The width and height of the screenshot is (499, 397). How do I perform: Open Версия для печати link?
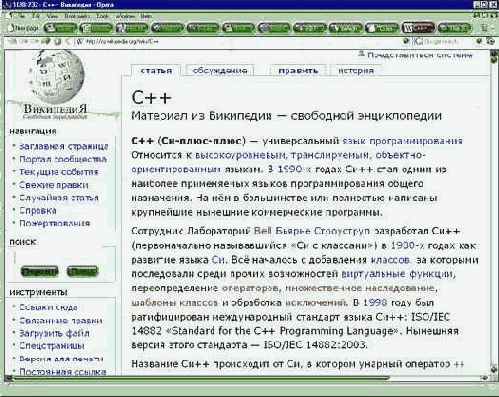pyautogui.click(x=61, y=359)
